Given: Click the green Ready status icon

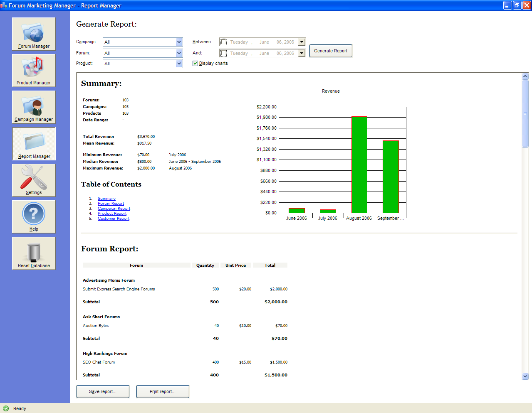Looking at the screenshot, I should tap(6, 408).
